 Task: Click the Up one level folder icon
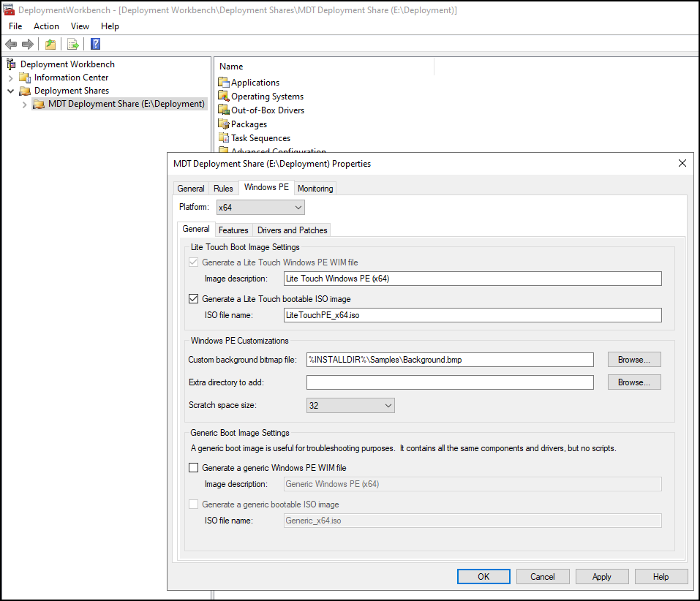(50, 45)
